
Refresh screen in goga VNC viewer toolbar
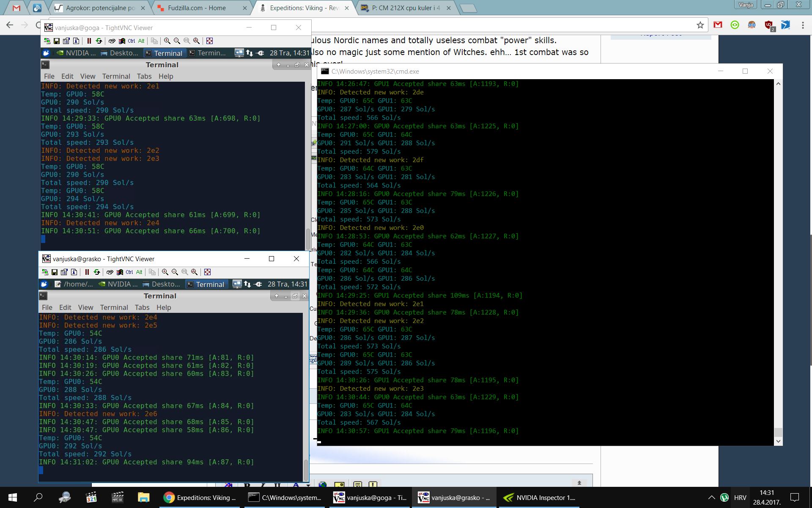99,41
